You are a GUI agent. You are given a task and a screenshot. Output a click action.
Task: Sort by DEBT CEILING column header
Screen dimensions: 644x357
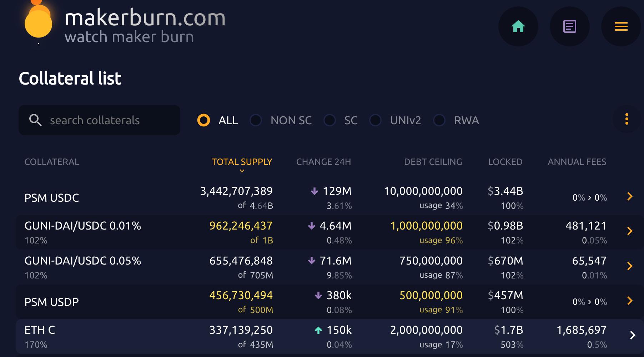point(433,162)
